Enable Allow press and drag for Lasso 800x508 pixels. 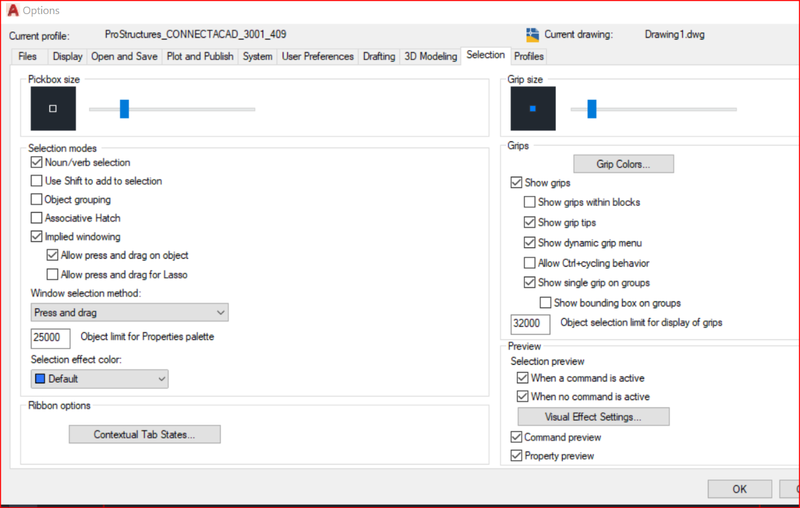[x=52, y=274]
